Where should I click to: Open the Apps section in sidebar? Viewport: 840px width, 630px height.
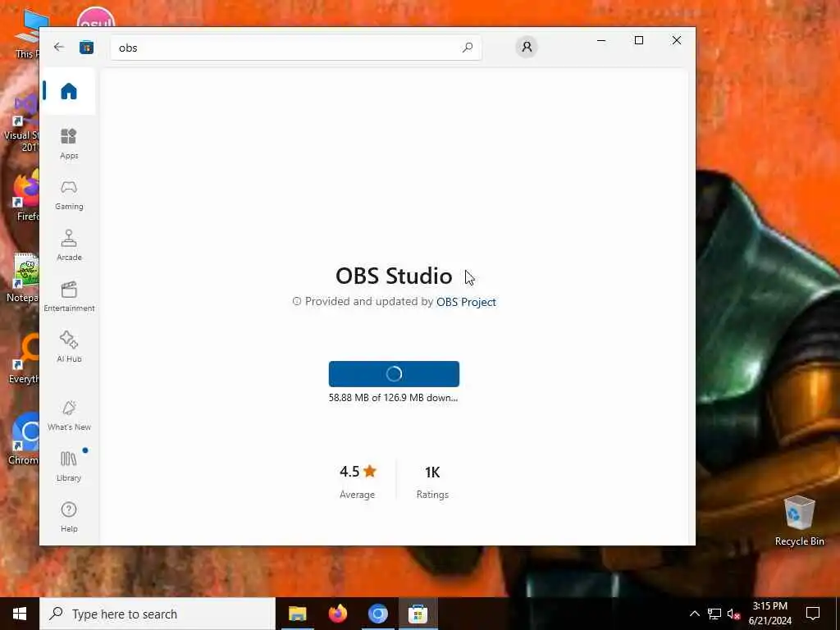[x=69, y=144]
